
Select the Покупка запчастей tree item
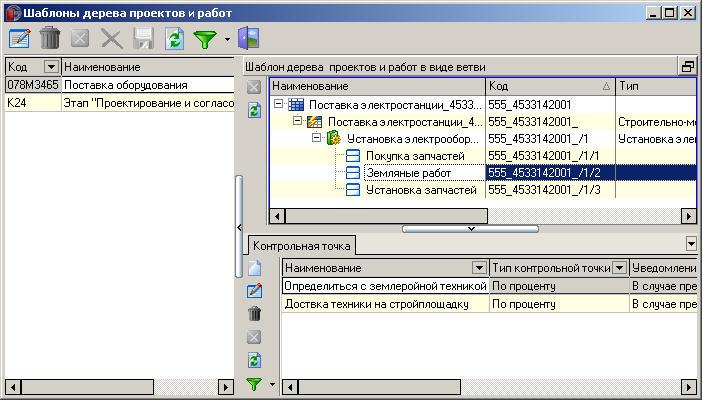point(415,156)
